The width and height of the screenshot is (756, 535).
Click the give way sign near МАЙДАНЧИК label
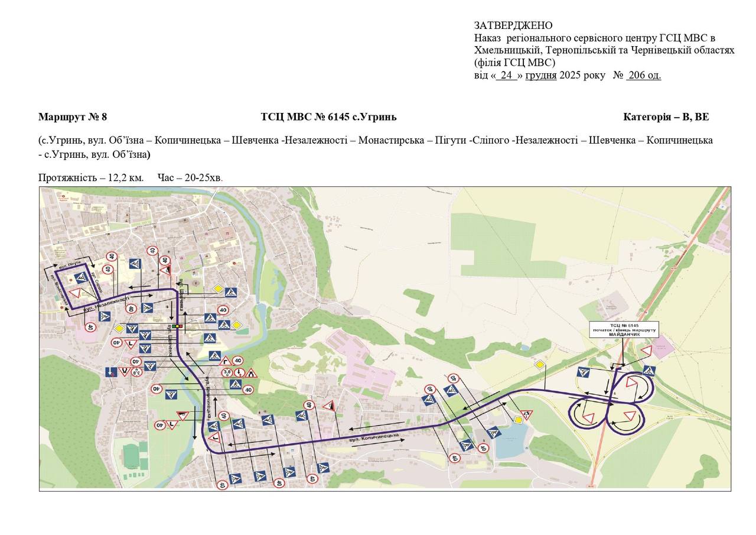point(646,351)
